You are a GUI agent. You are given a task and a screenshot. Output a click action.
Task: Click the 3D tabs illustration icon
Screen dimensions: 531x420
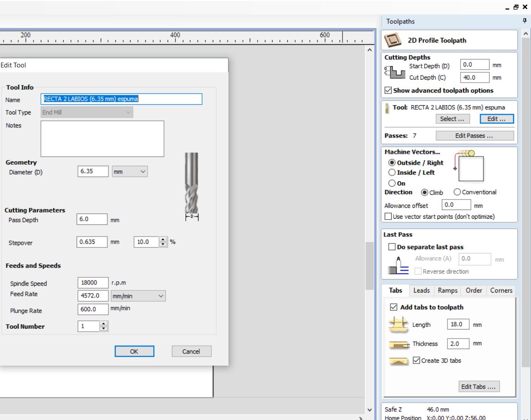tap(398, 361)
